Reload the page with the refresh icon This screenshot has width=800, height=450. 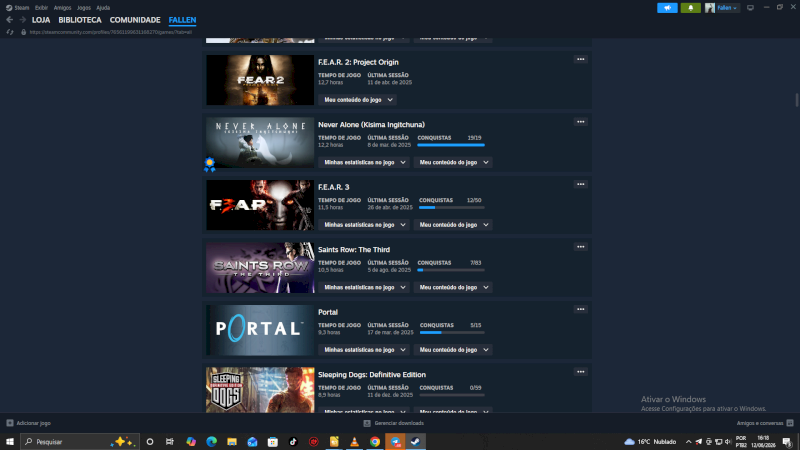click(x=10, y=32)
